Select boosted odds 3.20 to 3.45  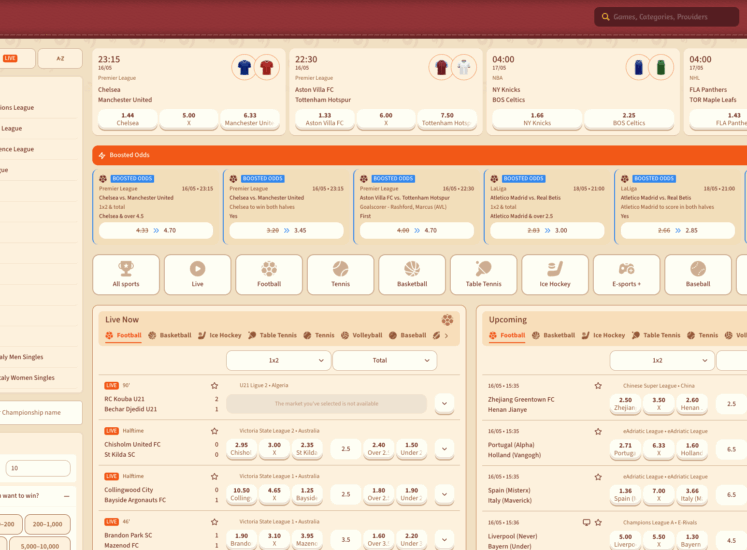286,230
